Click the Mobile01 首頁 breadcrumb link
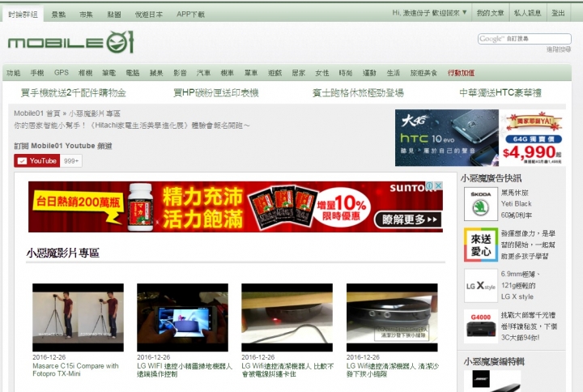The image size is (583, 392). pyautogui.click(x=36, y=113)
